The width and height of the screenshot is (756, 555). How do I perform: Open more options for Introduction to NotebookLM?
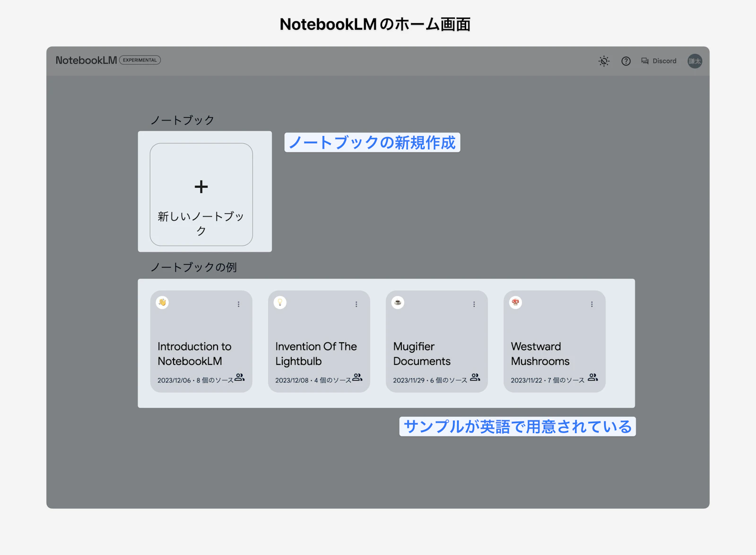point(239,304)
